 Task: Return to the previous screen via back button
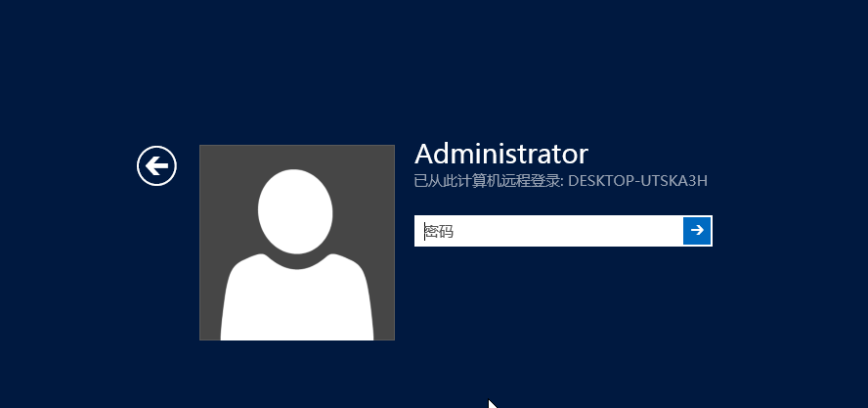click(156, 165)
